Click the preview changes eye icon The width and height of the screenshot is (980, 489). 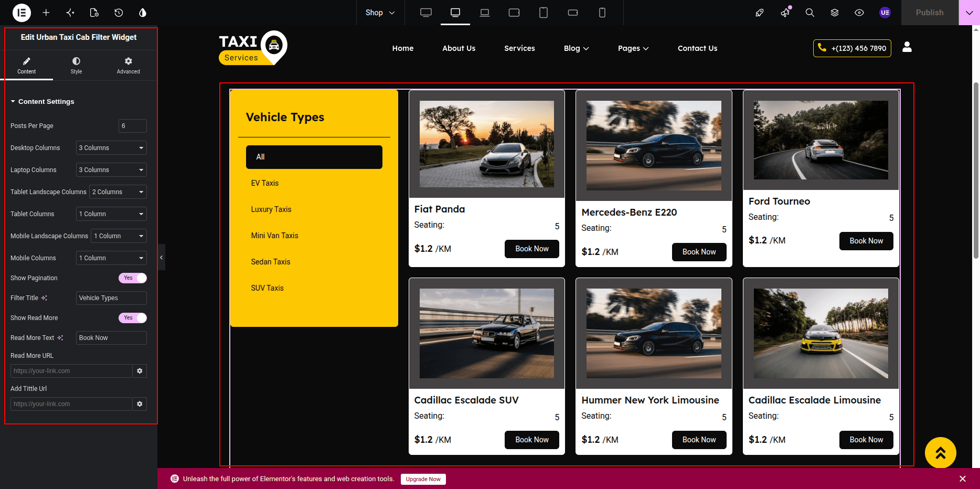point(859,13)
